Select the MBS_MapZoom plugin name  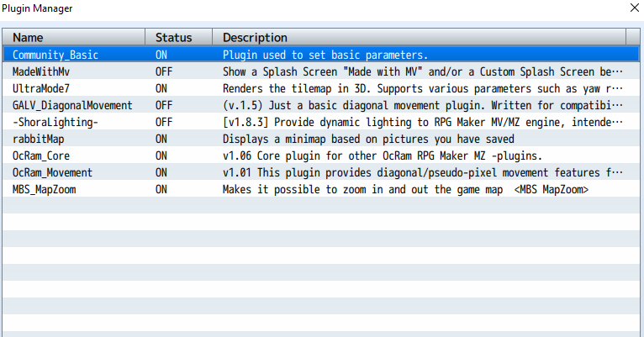(44, 190)
